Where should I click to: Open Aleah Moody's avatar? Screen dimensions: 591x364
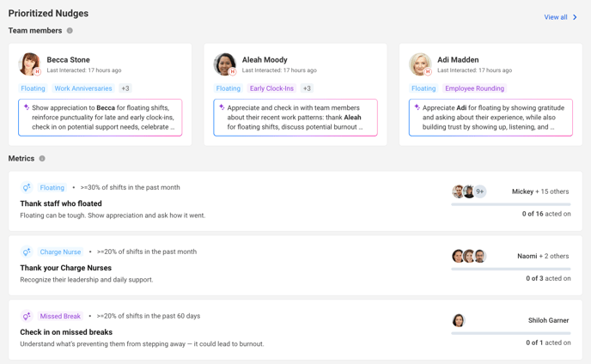pyautogui.click(x=225, y=64)
